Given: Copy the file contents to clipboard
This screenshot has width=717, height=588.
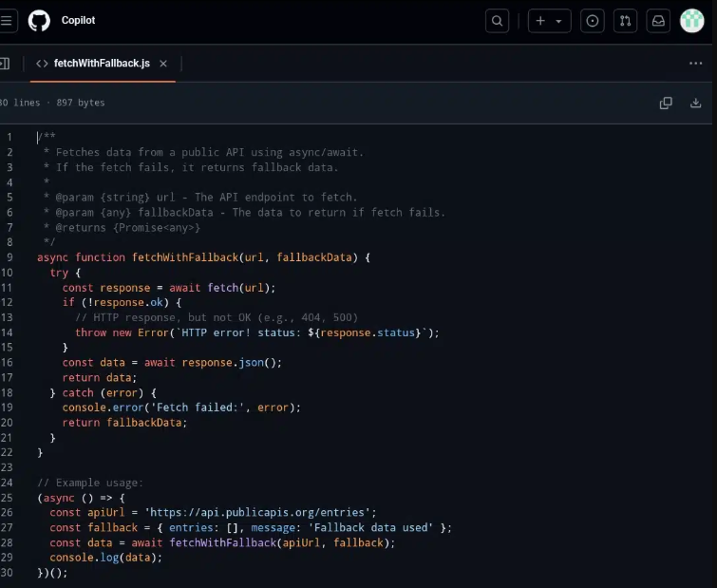Looking at the screenshot, I should pyautogui.click(x=666, y=103).
